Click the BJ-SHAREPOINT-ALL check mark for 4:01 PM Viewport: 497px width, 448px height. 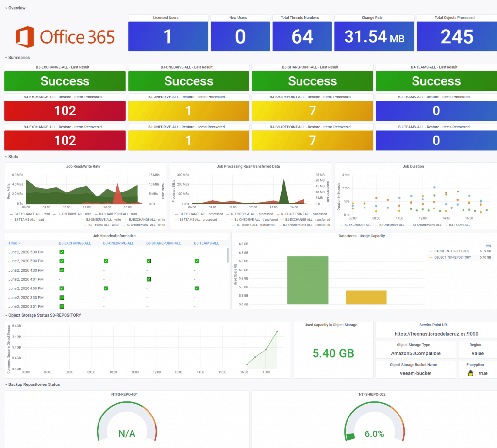[149, 279]
